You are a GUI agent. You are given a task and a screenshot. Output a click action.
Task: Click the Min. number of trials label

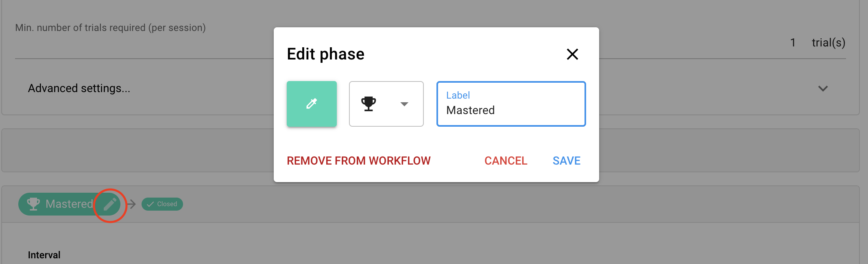click(x=110, y=28)
